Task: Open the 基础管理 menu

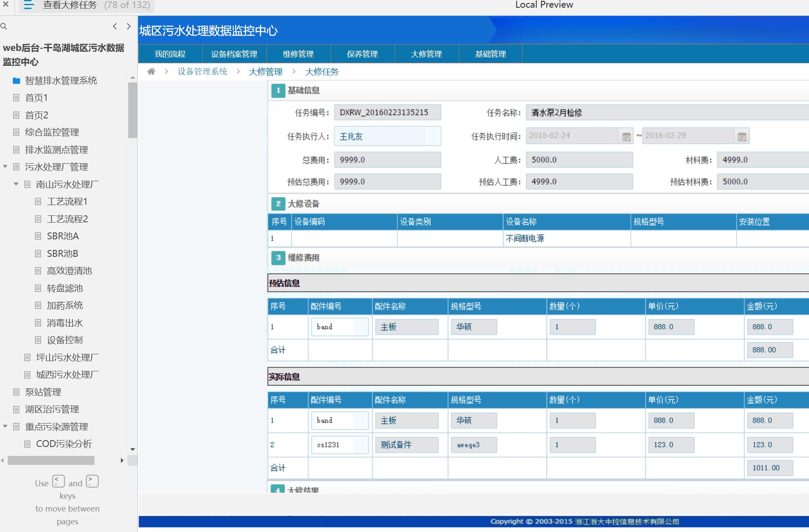Action: pyautogui.click(x=491, y=54)
